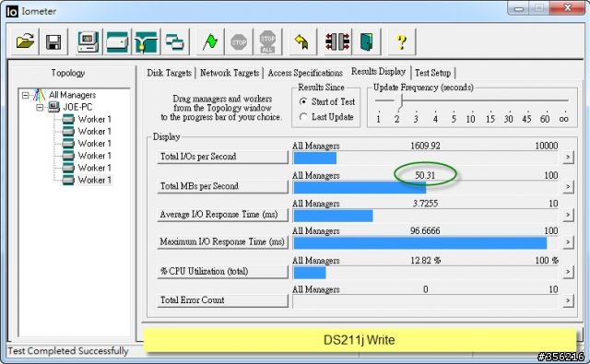This screenshot has width=590, height=364.
Task: Reset workers with the yellow arrow icon
Action: (302, 41)
